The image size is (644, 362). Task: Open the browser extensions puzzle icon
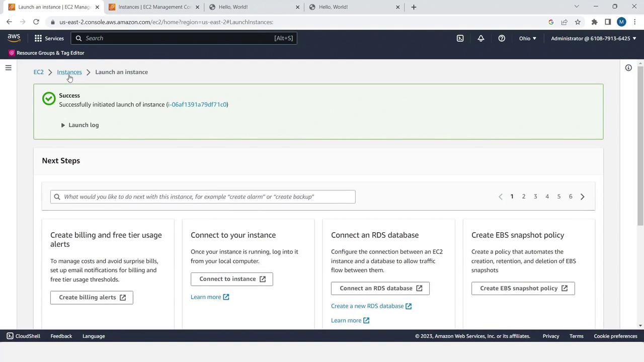pos(594,22)
